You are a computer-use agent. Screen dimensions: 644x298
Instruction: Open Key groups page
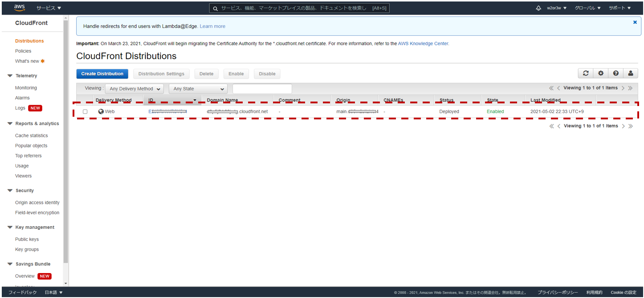coord(27,249)
